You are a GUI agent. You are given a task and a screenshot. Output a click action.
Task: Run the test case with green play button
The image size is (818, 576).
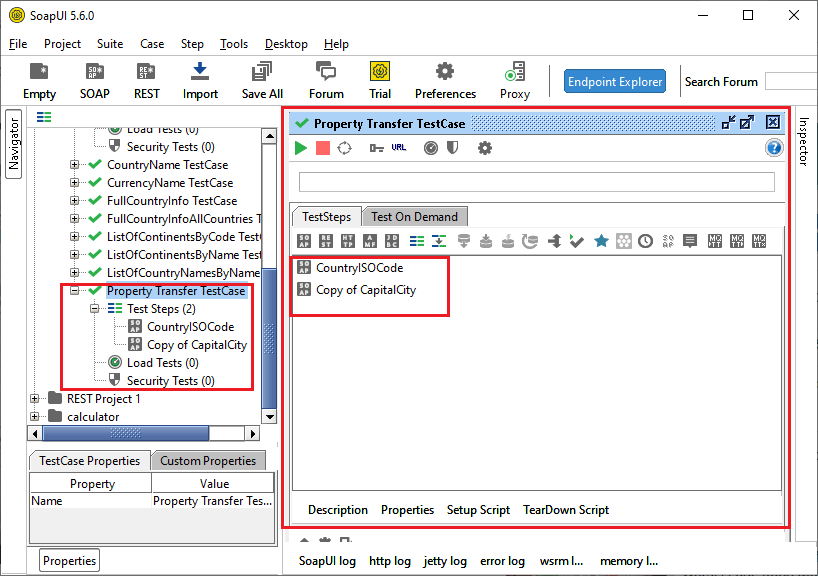pos(301,148)
